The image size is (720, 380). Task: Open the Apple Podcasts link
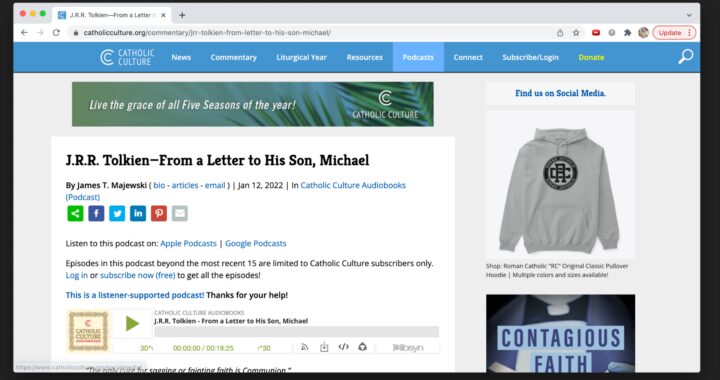pyautogui.click(x=188, y=244)
